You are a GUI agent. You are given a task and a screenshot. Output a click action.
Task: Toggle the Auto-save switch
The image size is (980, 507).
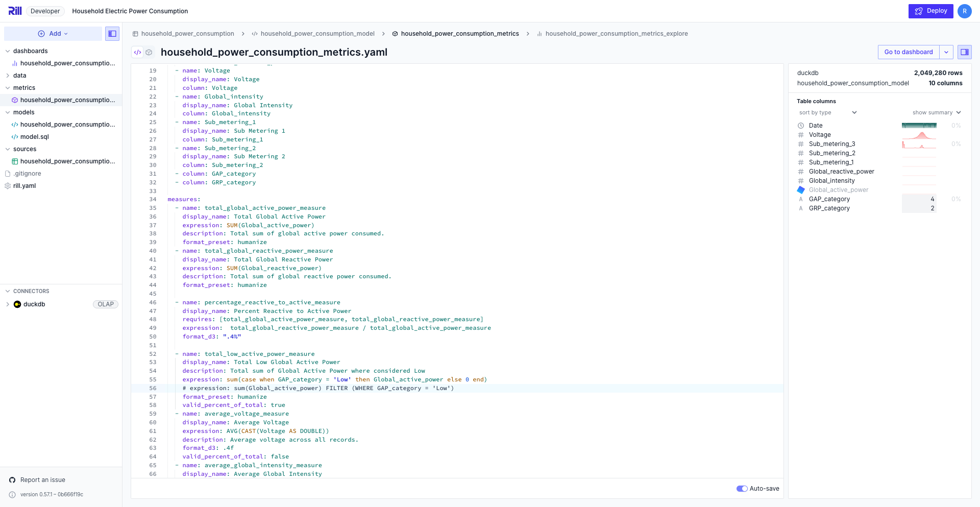[742, 489]
